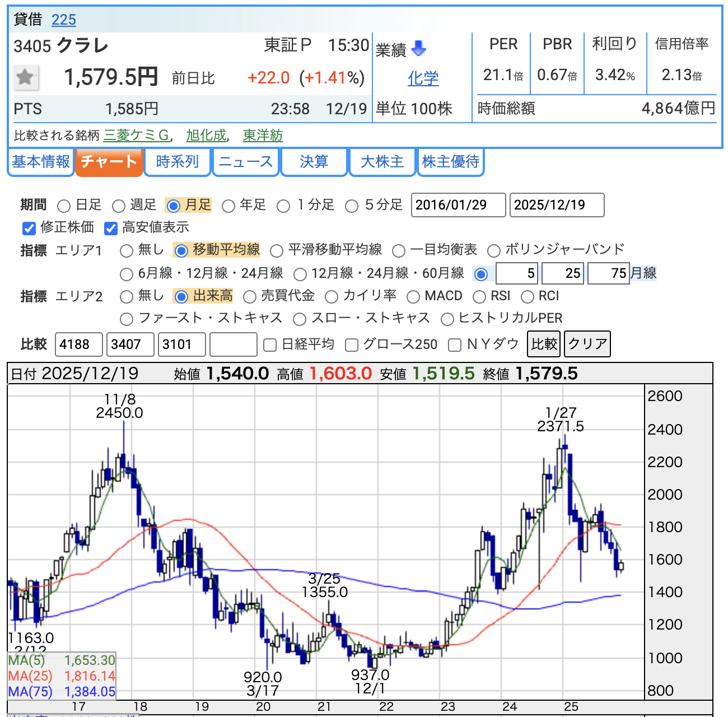The image size is (728, 717).
Task: Enable the 日経平均 comparison checkbox
Action: tap(270, 345)
